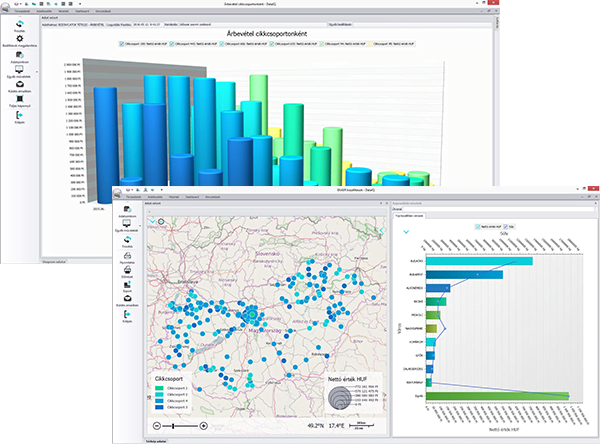Click Frissítés refresh icon in the chart window sidebar
The image size is (600, 444).
point(20,24)
